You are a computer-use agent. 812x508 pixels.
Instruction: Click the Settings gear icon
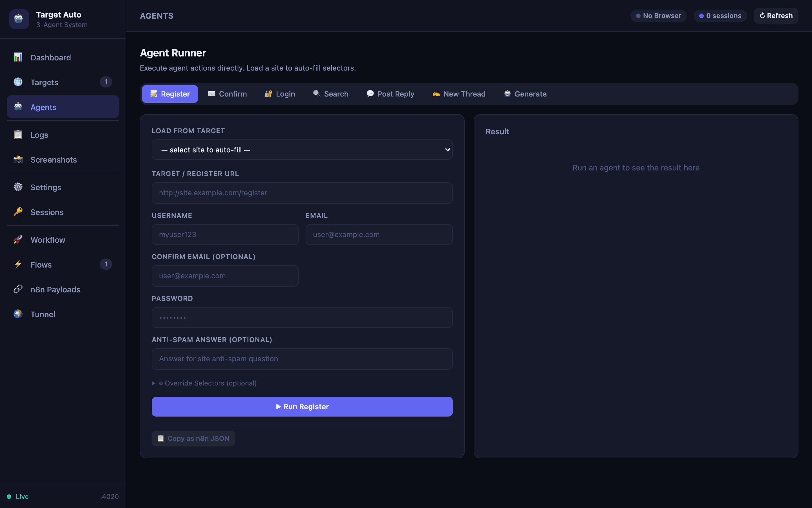pyautogui.click(x=18, y=187)
